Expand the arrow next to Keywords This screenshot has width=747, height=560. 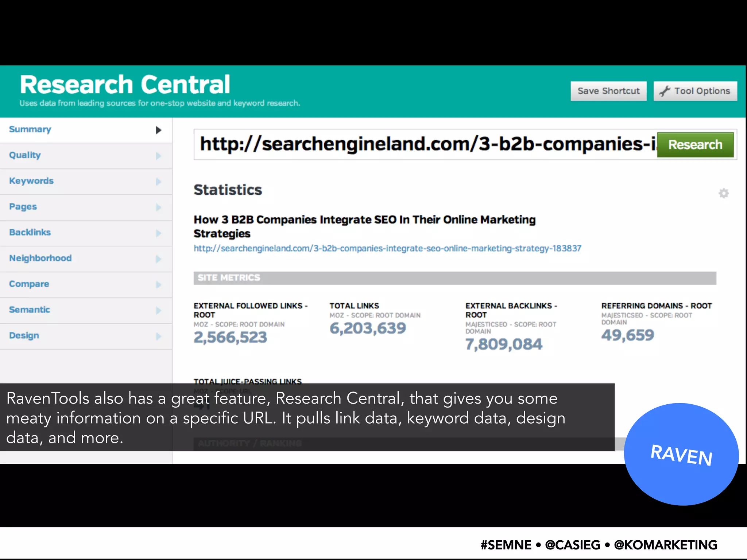[x=158, y=182]
